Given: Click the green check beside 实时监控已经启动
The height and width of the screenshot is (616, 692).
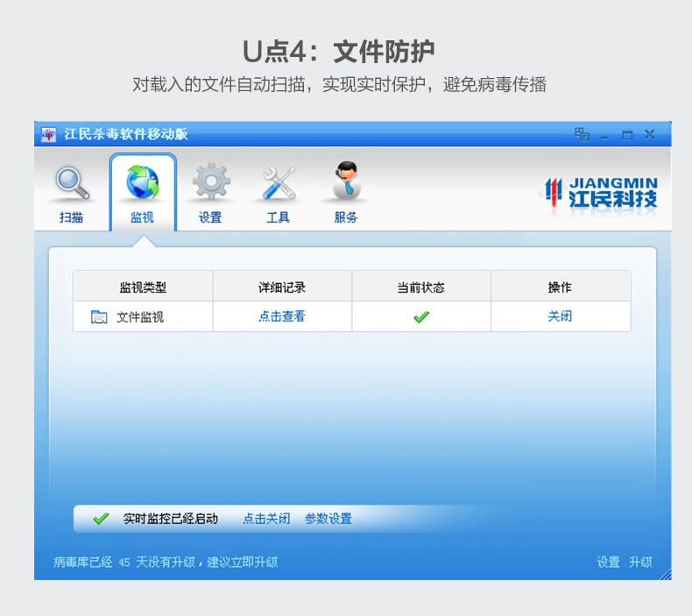Looking at the screenshot, I should pyautogui.click(x=101, y=519).
